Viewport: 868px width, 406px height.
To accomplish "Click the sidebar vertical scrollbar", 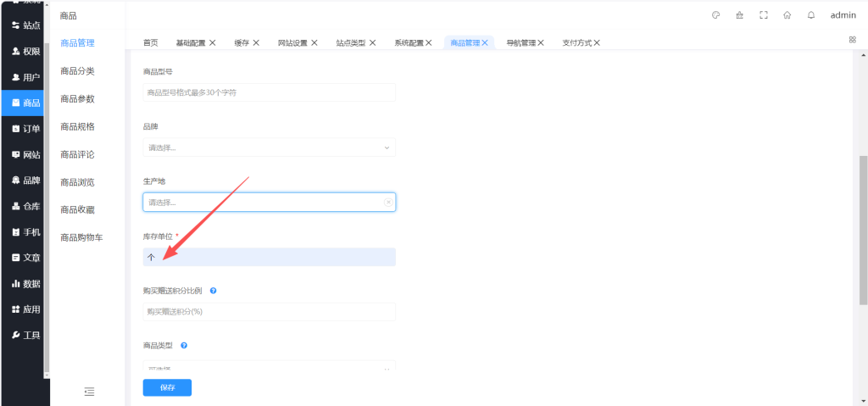I will [47, 207].
